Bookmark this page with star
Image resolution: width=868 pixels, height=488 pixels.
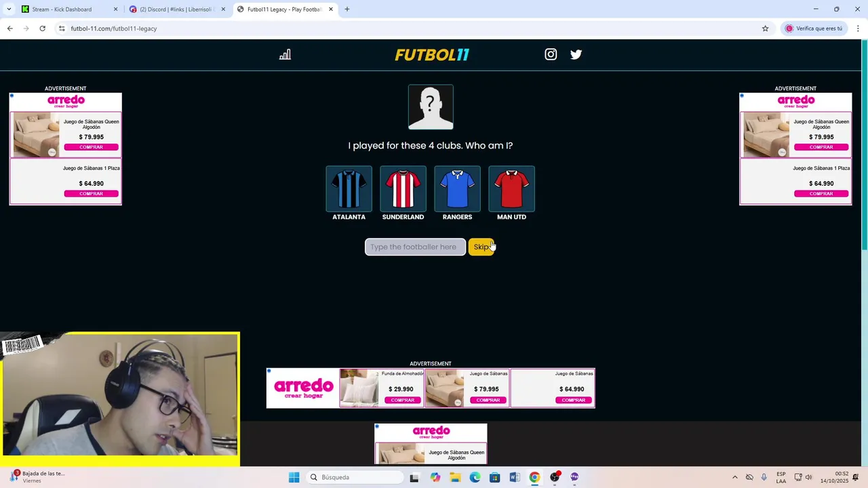point(765,28)
